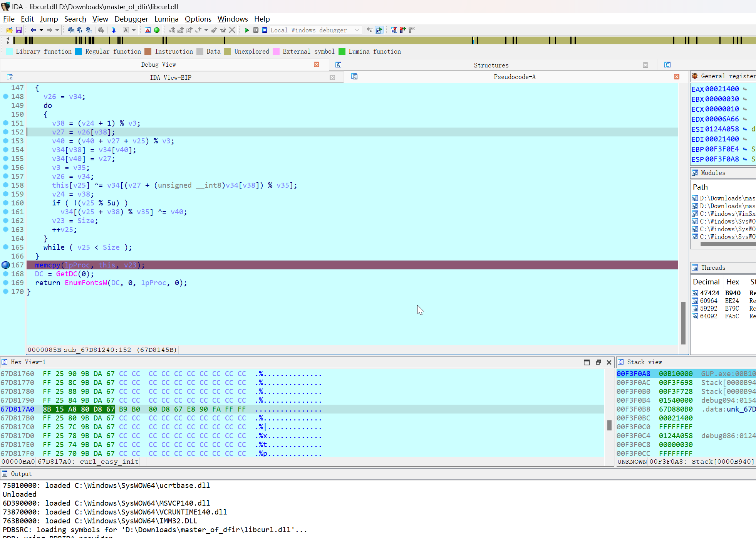This screenshot has width=756, height=538.
Task: Click the binoculars text search icon
Action: click(80, 30)
